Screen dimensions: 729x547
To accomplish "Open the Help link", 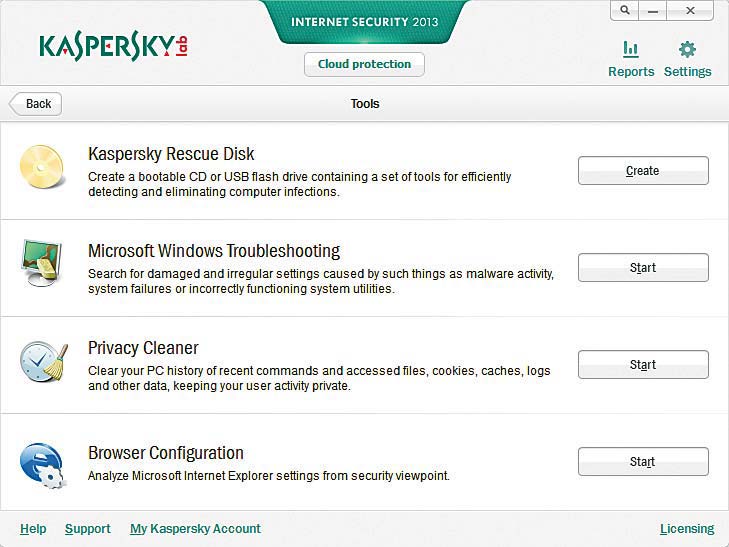I will coord(33,529).
